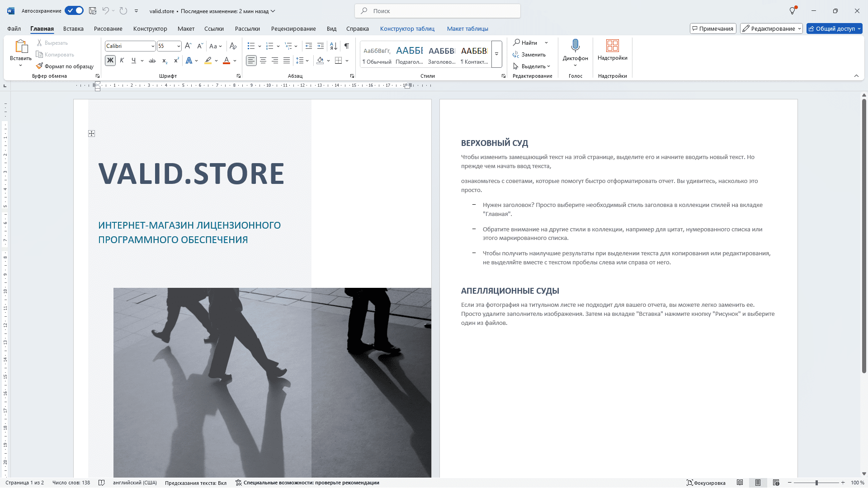Screen dimensions: 868x488
Task: Open Quick Access Toolbar customize dropdown
Action: click(136, 11)
